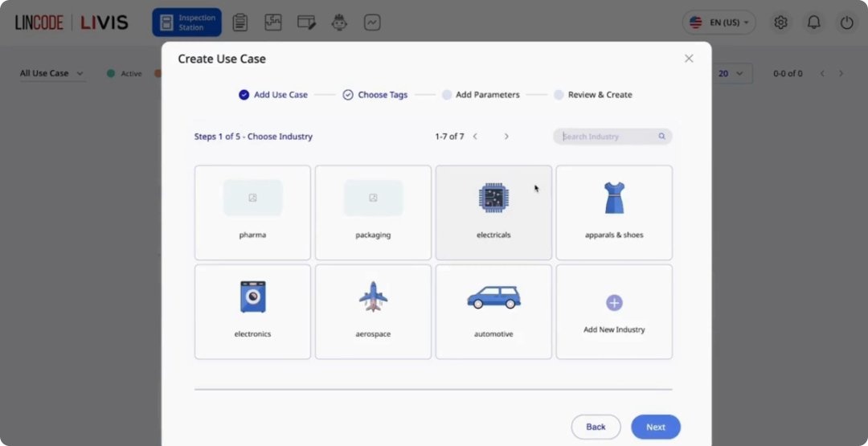
Task: Focus the Search Industry field
Action: [x=608, y=137]
